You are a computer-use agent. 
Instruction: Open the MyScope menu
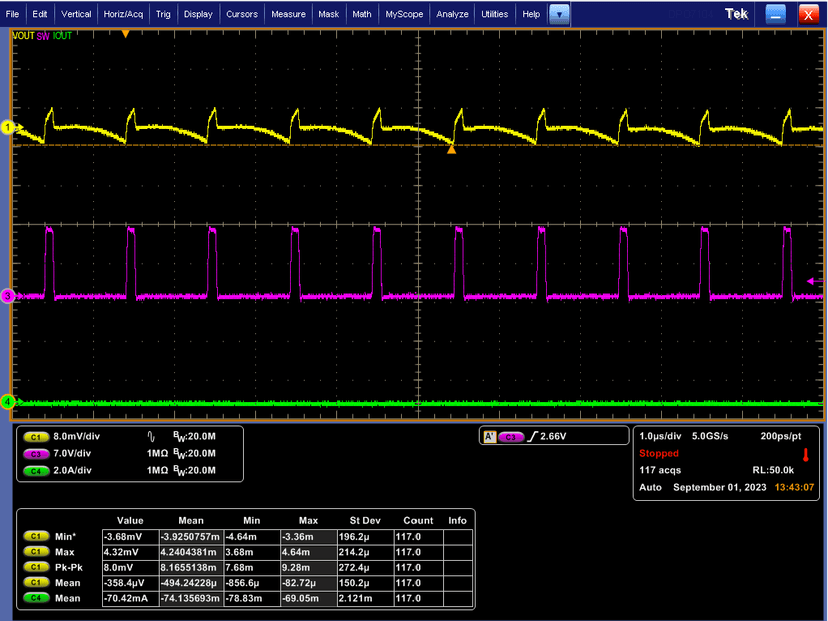click(x=403, y=15)
